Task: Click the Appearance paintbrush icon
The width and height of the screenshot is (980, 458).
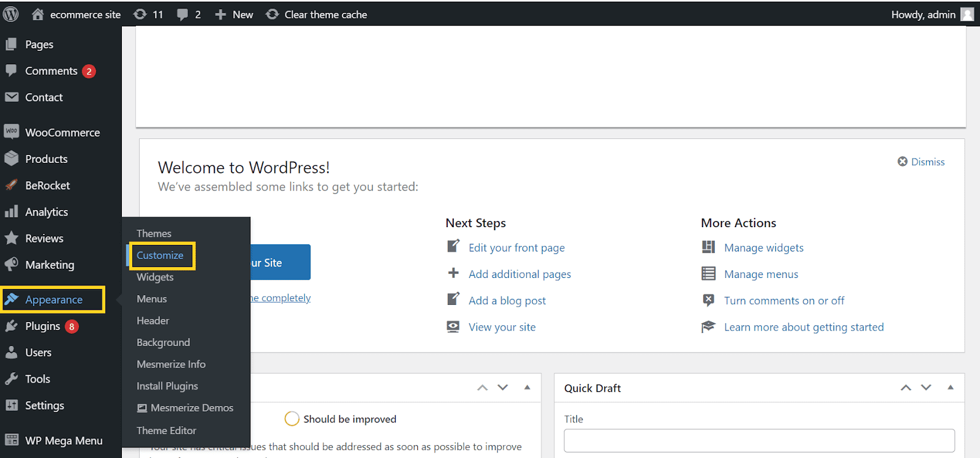Action: (11, 299)
